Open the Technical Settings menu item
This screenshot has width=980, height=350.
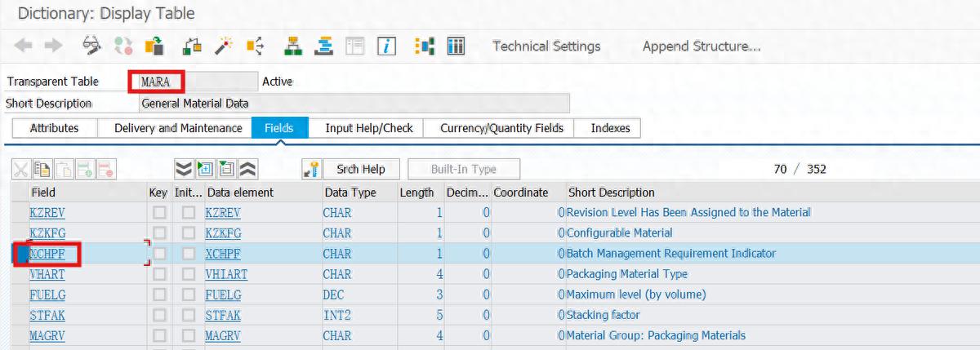click(546, 47)
